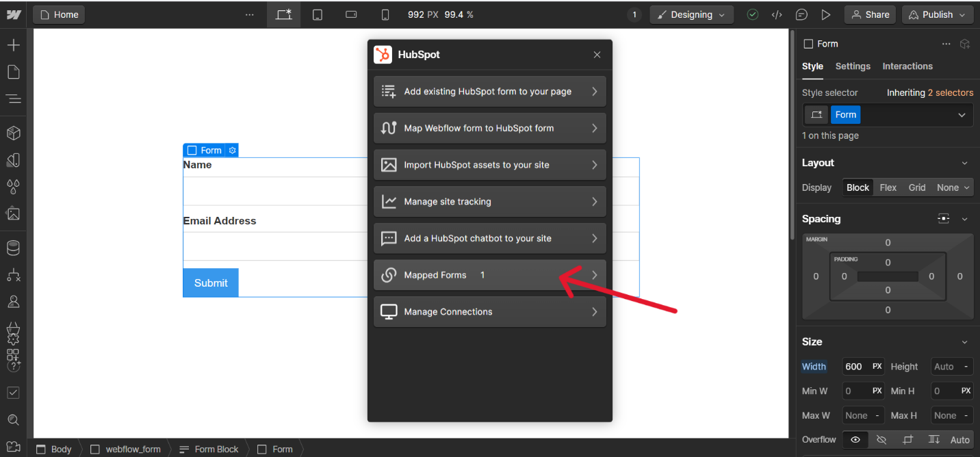Image resolution: width=980 pixels, height=457 pixels.
Task: Switch to mobile portrait breakpoint
Action: pyautogui.click(x=385, y=14)
